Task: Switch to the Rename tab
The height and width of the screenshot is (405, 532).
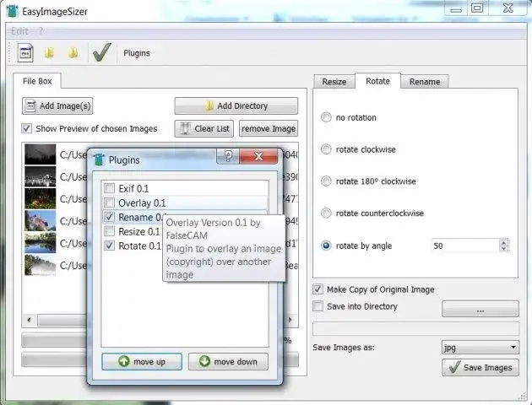Action: [x=425, y=82]
